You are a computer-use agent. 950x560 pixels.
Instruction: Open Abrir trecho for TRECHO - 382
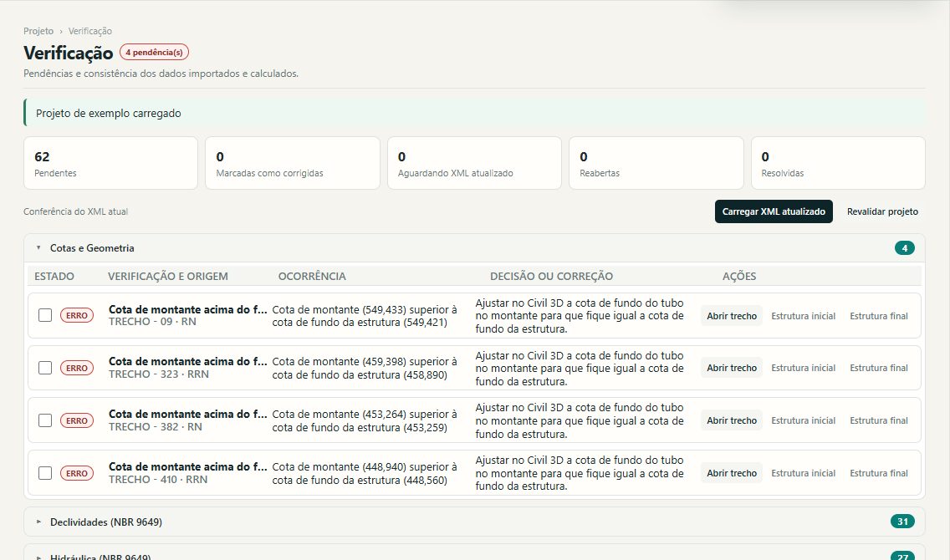coord(731,420)
